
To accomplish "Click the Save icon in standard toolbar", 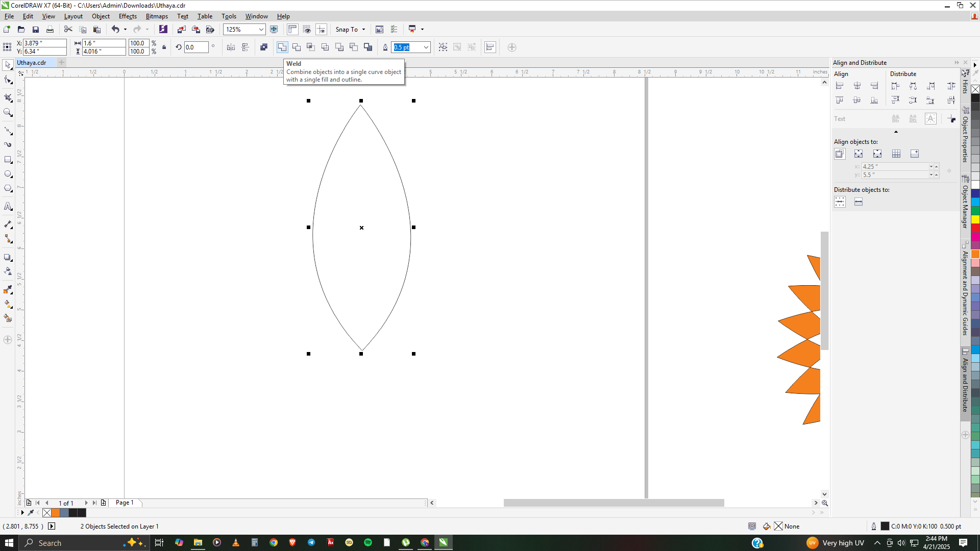I will 35,30.
